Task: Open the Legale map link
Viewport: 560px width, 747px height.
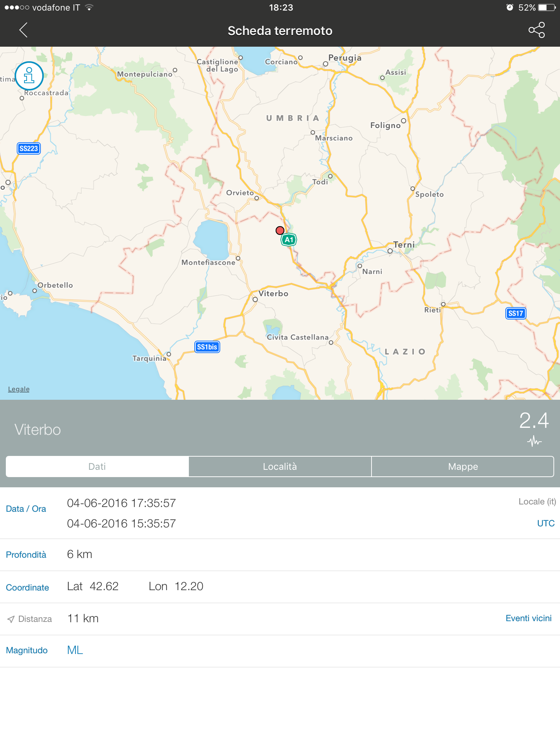Action: [x=19, y=389]
